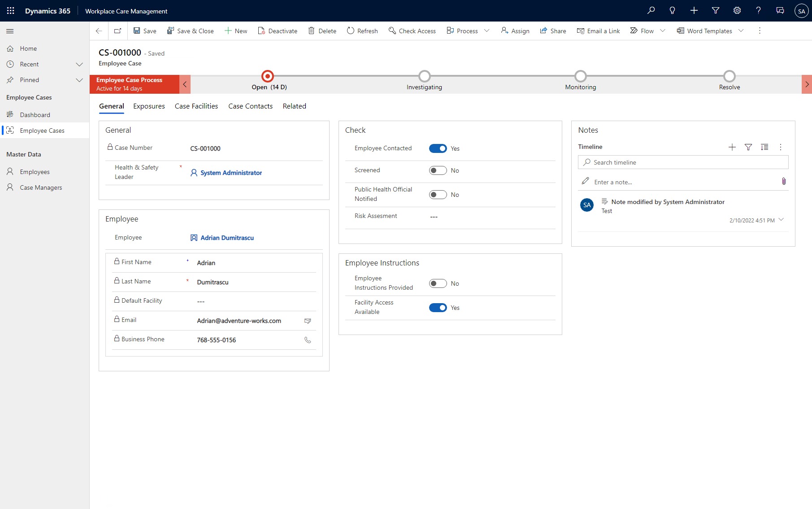Click the search magnifier in the top bar
Viewport: 812px width, 509px height.
651,11
